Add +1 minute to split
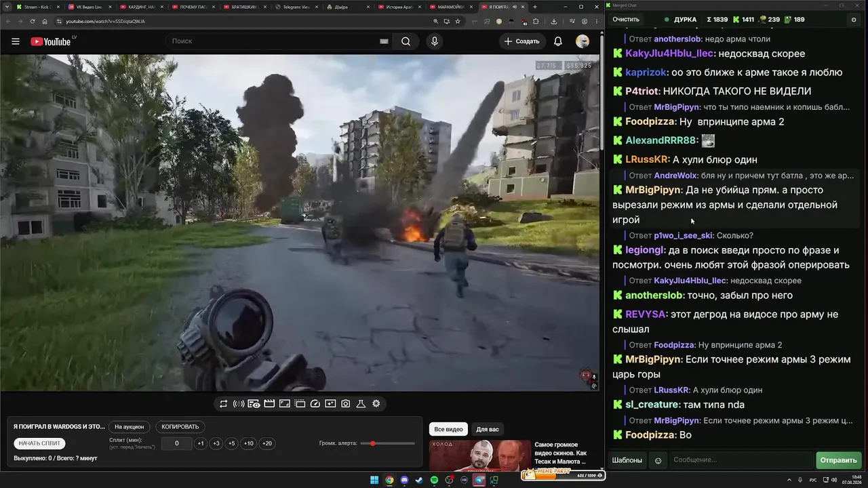This screenshot has width=868, height=488. tap(200, 444)
